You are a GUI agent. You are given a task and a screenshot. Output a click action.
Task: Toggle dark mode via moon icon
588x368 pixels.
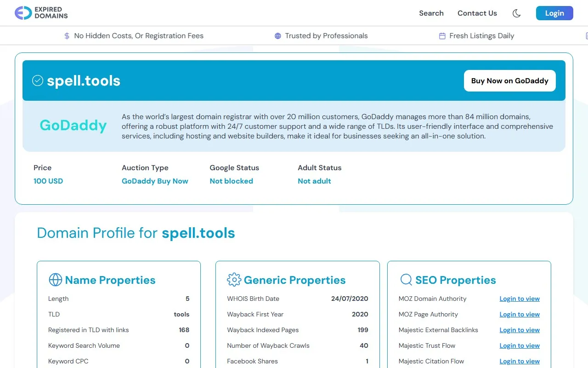[x=516, y=13]
